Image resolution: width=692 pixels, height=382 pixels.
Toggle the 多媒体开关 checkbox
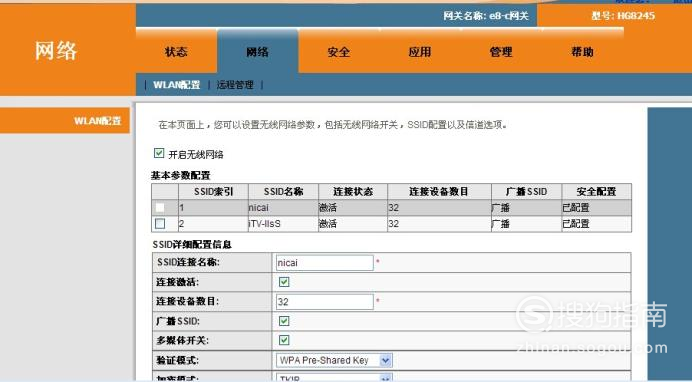[284, 340]
